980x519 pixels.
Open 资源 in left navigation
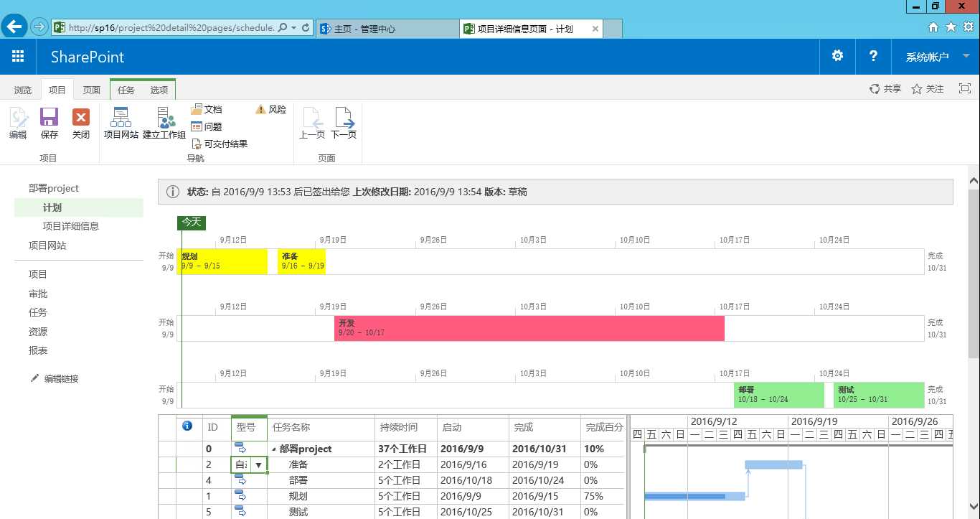coord(38,332)
